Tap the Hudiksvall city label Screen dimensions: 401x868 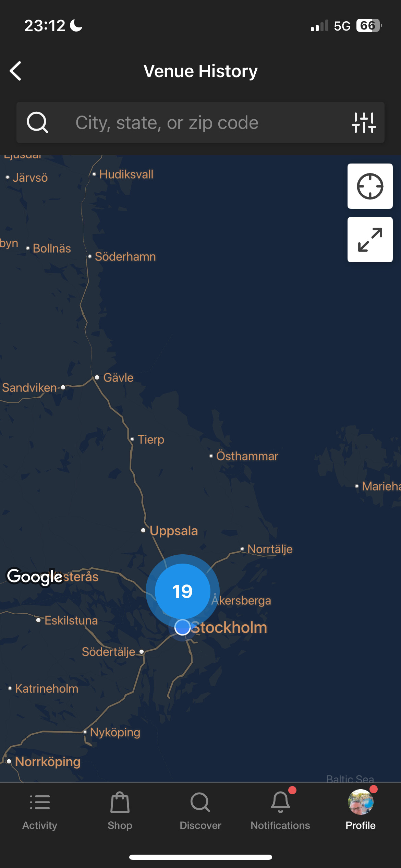pos(126,174)
